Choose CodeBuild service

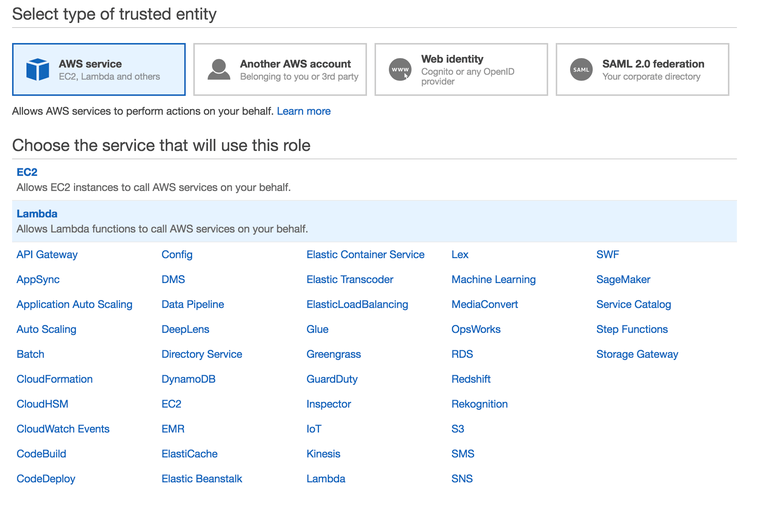[x=41, y=453]
